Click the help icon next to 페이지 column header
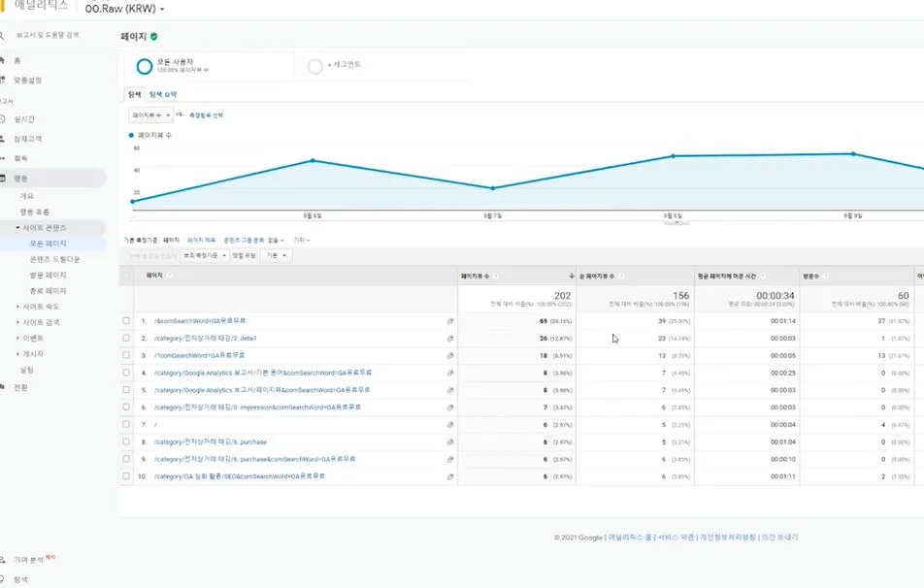The width and height of the screenshot is (924, 588). tap(169, 276)
